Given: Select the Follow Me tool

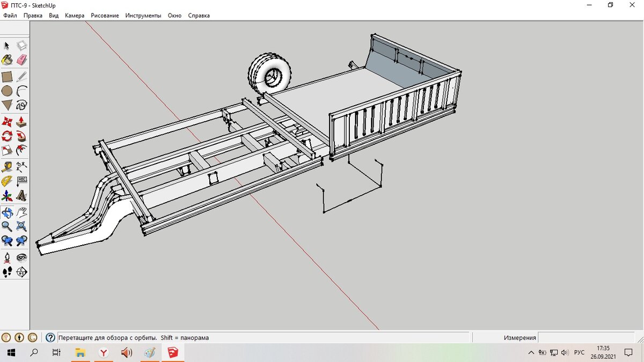Looking at the screenshot, I should pos(22,136).
